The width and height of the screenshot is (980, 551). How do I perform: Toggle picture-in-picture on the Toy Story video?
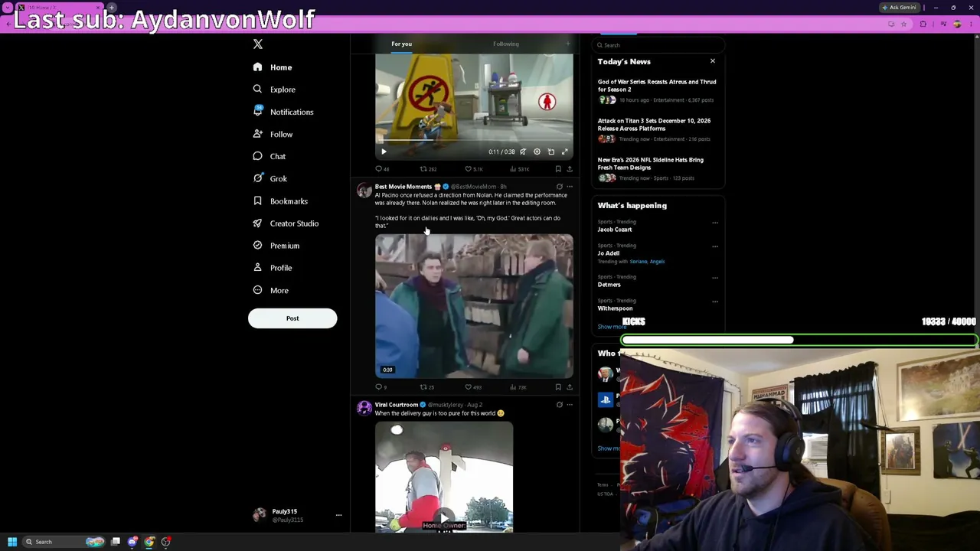(x=551, y=152)
